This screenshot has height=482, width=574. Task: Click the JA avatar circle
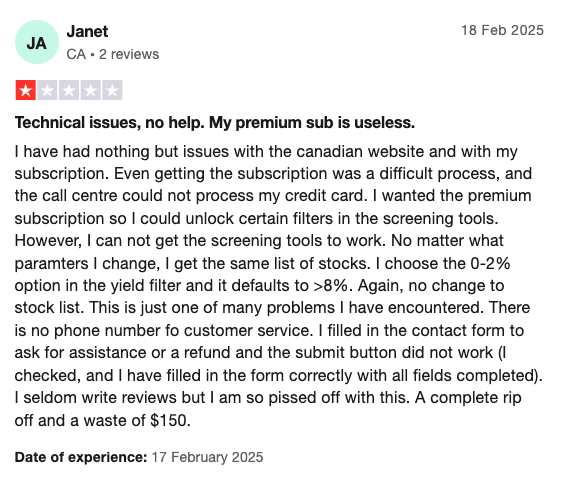pos(37,42)
